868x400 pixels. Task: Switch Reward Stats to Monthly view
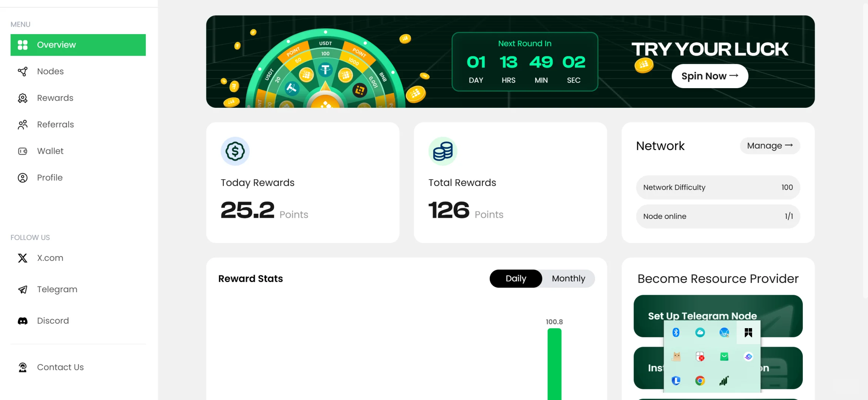[x=568, y=279]
